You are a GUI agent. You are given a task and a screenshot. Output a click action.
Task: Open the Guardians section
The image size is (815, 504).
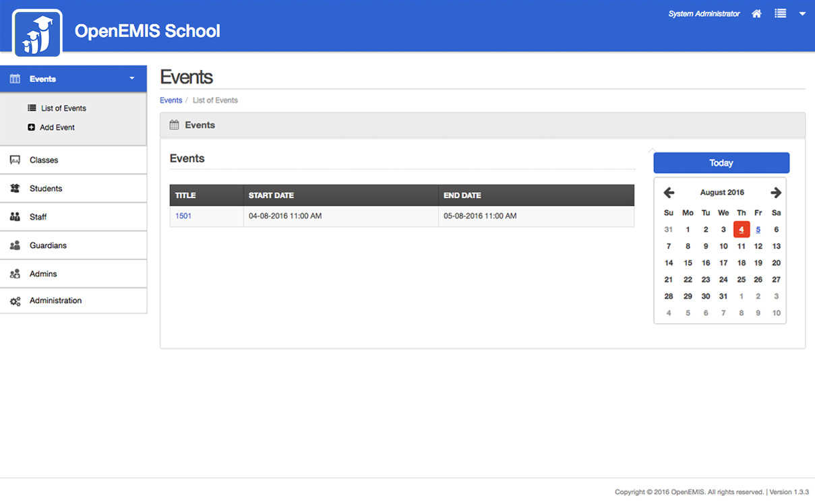(x=48, y=245)
